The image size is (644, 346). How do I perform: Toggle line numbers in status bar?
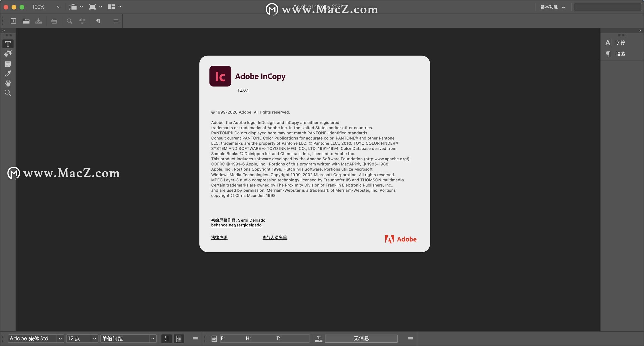coord(166,339)
